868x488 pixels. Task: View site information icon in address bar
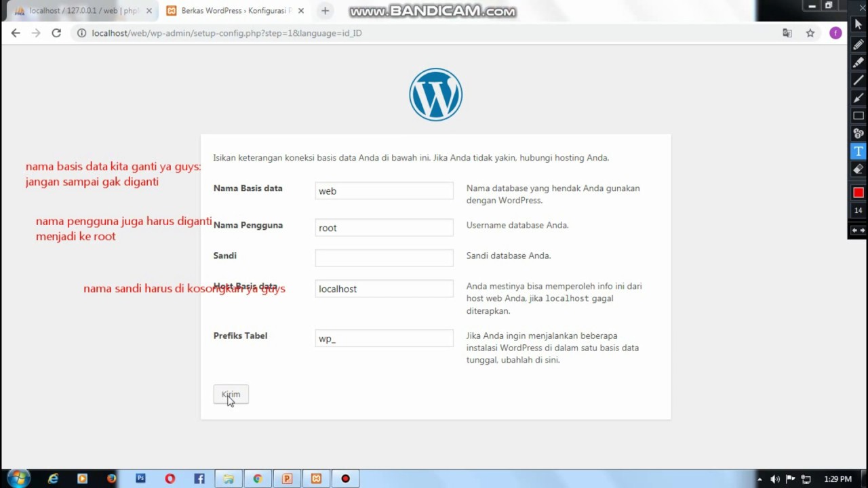pyautogui.click(x=81, y=33)
